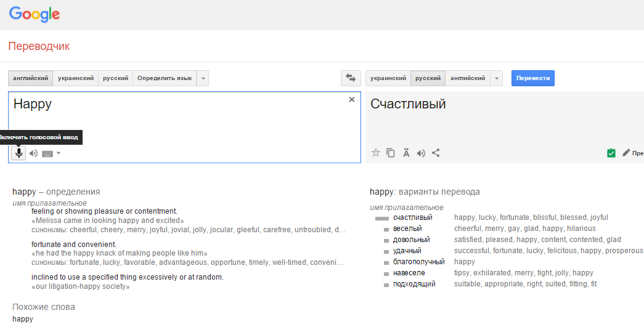Clear the source text with the X
This screenshot has height=324, width=644.
coord(352,99)
